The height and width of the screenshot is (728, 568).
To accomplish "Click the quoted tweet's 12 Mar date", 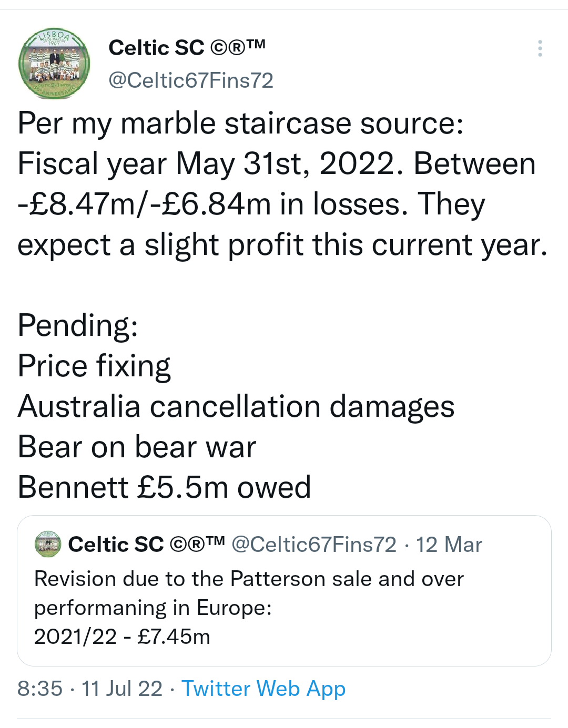I will pos(449,545).
